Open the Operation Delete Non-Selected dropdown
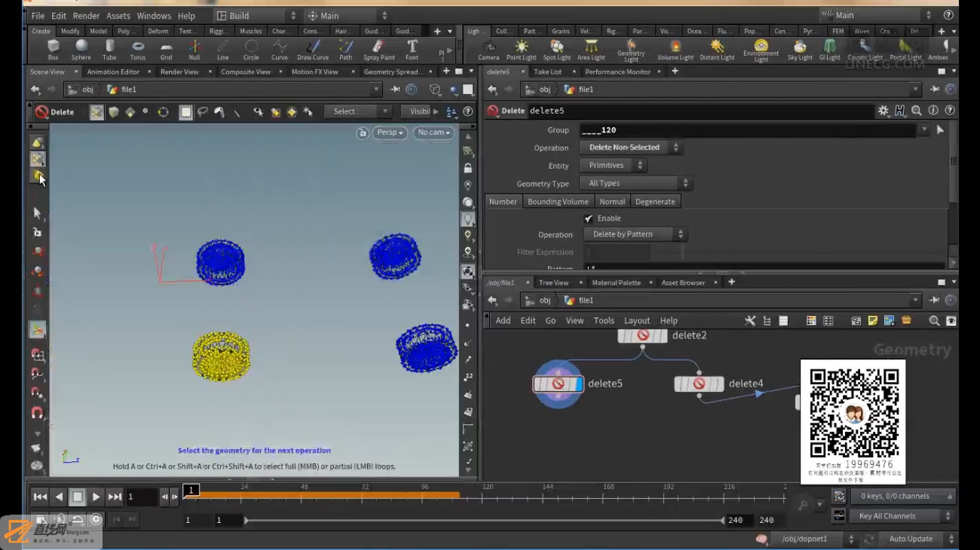 pyautogui.click(x=631, y=148)
